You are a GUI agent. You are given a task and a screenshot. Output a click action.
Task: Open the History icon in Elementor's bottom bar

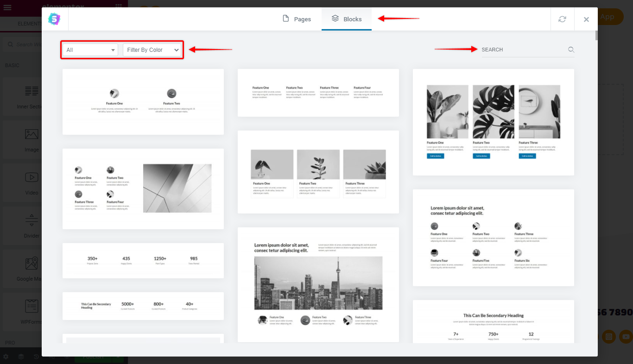click(36, 357)
